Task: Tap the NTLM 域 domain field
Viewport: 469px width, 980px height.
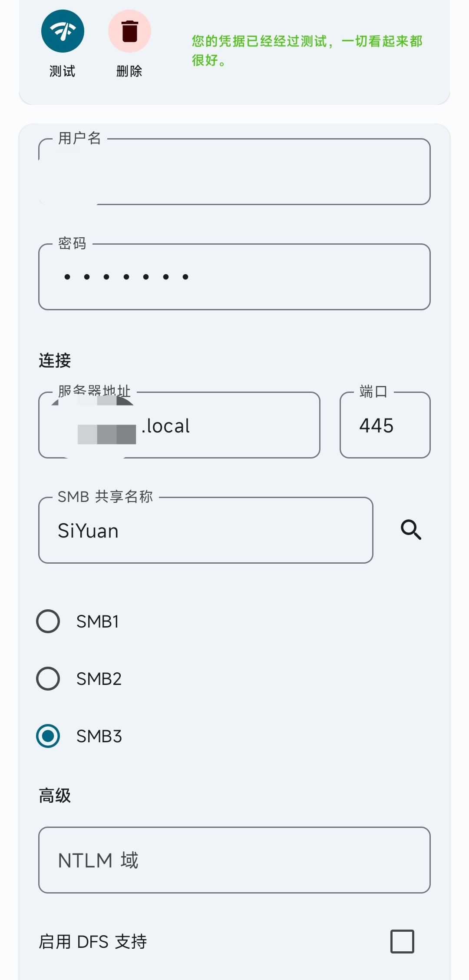Action: [234, 860]
